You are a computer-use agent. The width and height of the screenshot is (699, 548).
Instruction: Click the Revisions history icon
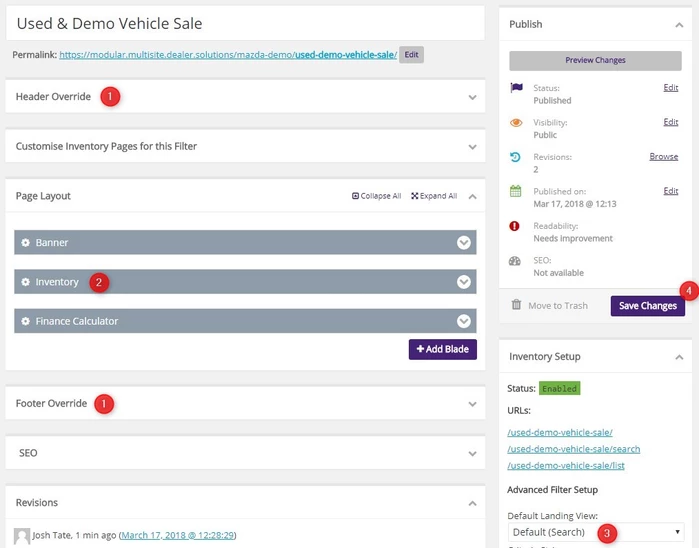tap(515, 157)
